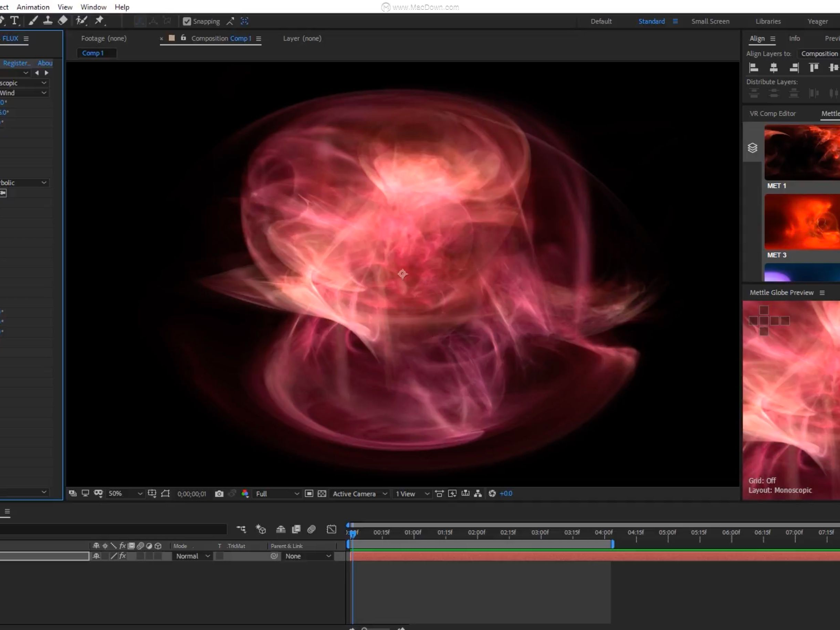Adjust the exposure control showing +0.0

[x=506, y=494]
